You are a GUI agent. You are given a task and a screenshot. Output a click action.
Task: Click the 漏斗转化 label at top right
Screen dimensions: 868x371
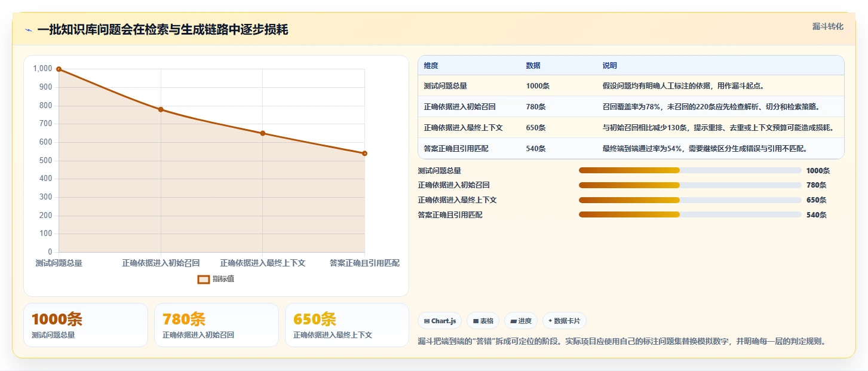pos(827,26)
